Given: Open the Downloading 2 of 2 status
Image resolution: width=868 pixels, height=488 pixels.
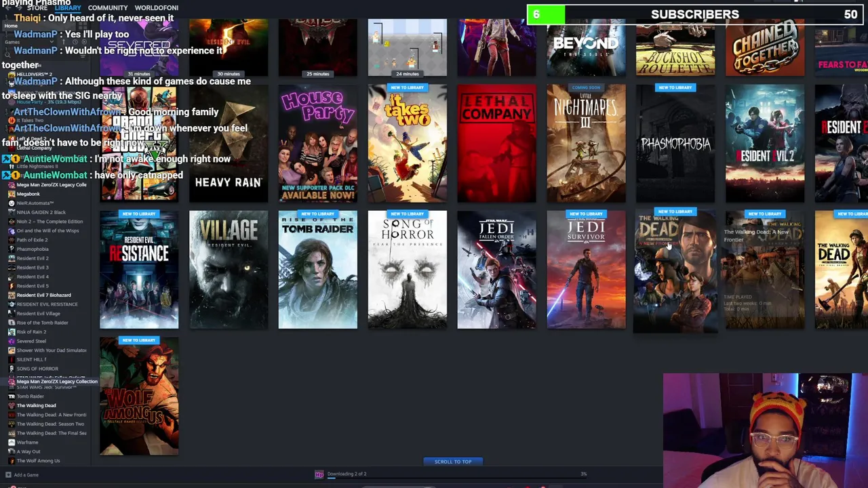Looking at the screenshot, I should 347,474.
